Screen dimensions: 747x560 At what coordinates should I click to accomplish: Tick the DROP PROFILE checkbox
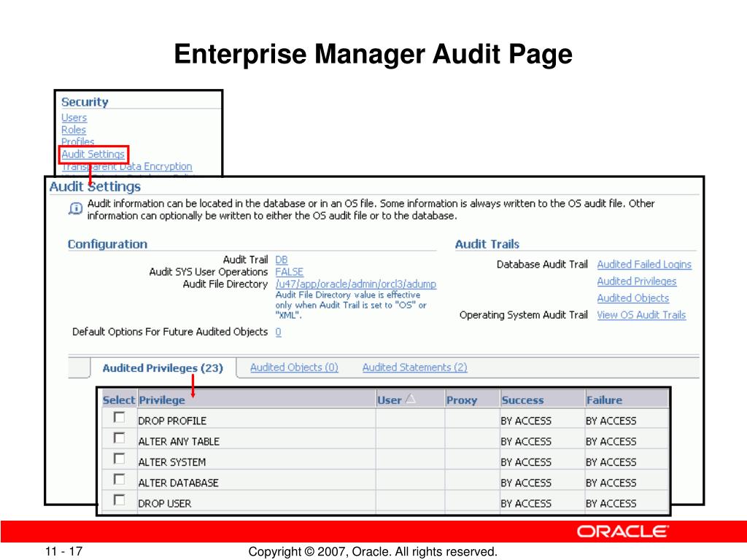pyautogui.click(x=119, y=418)
